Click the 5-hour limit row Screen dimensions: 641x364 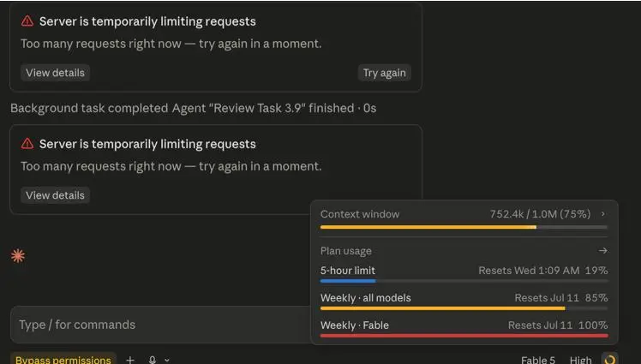point(464,273)
